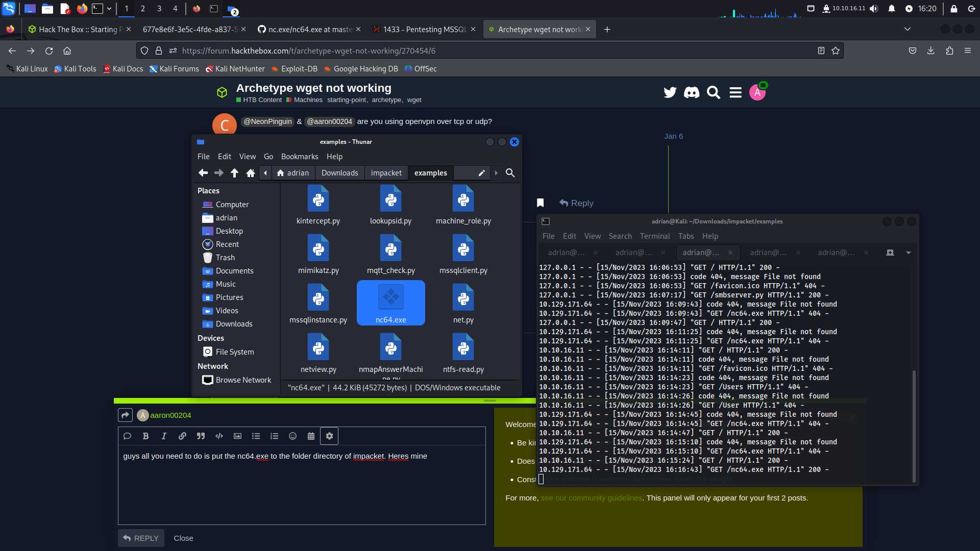The height and width of the screenshot is (551, 980).
Task: Open Firefox downloads panel
Action: [x=931, y=51]
